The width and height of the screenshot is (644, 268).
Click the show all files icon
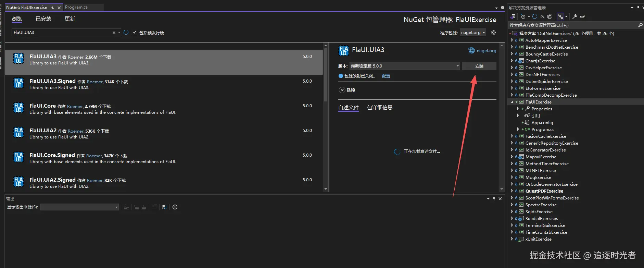pos(550,16)
